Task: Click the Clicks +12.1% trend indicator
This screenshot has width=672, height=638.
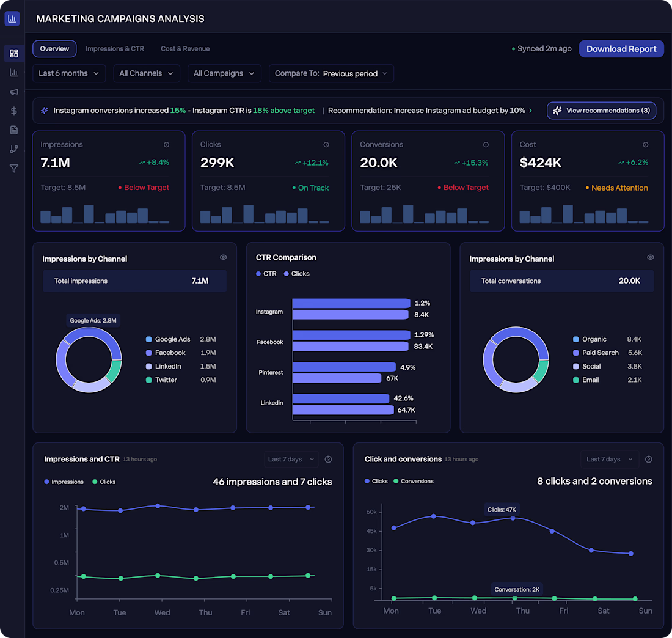Action: tap(312, 163)
